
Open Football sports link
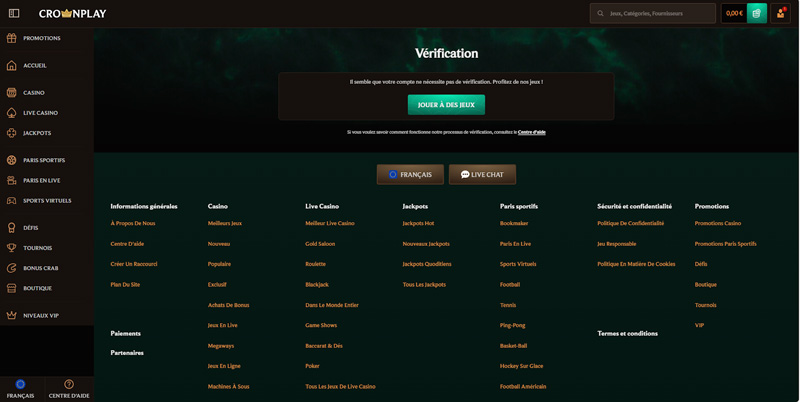(510, 285)
